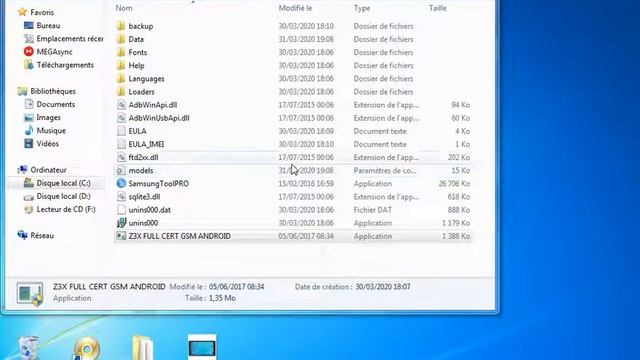
Task: Select the sqlite3.dll file icon
Action: click(x=121, y=197)
